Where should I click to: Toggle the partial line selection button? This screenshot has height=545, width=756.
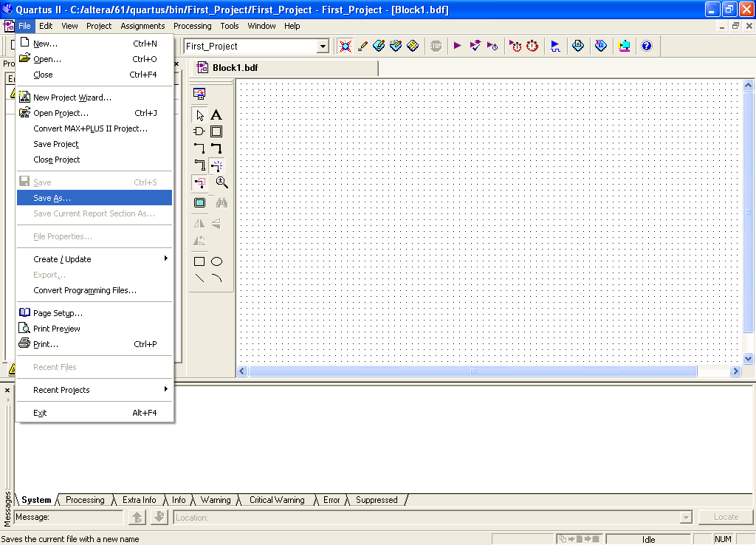tap(199, 182)
